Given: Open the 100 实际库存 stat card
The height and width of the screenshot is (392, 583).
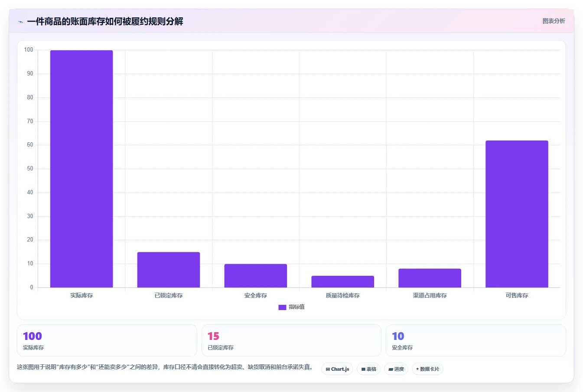Looking at the screenshot, I should click(x=107, y=340).
